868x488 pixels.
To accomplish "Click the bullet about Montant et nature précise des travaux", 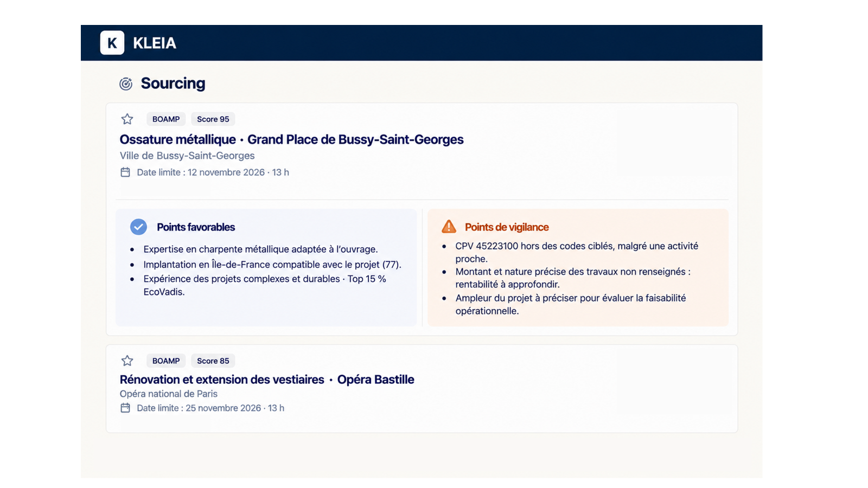I will [573, 278].
